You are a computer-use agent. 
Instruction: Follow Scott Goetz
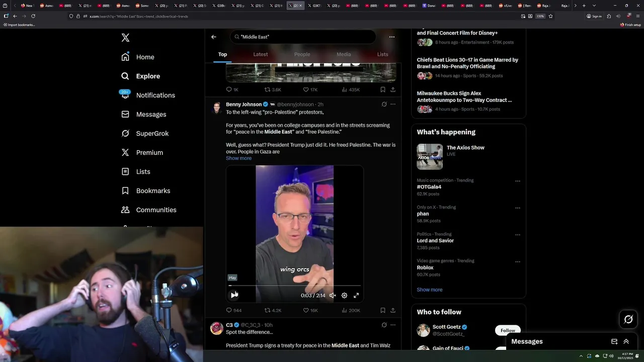pos(508,330)
